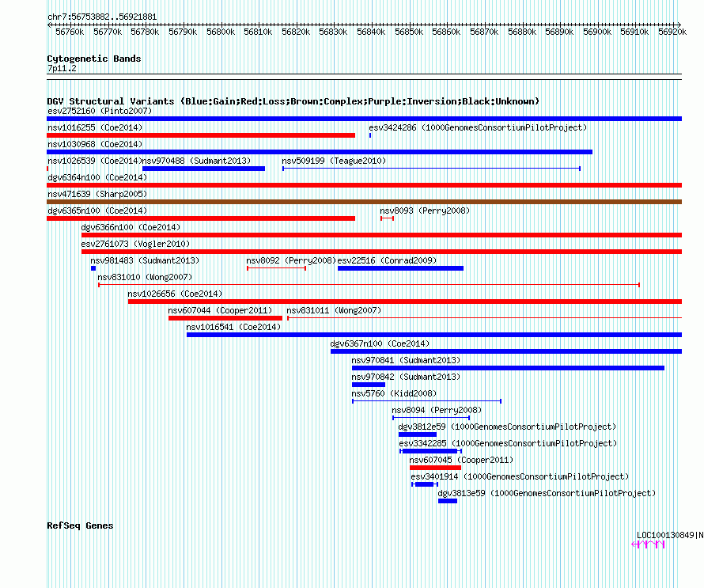Open dgv3812e59 variant label
Viewport: 704px width, 588px height.
point(507,427)
